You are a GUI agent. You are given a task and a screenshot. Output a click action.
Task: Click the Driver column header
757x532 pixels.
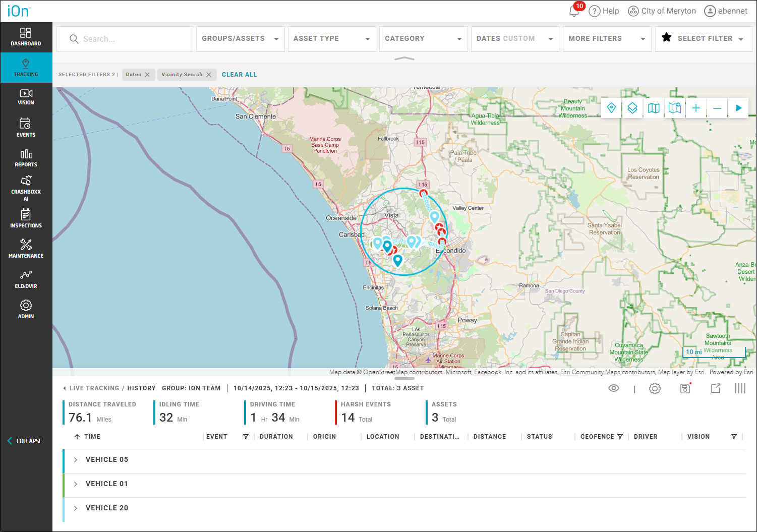pos(646,437)
